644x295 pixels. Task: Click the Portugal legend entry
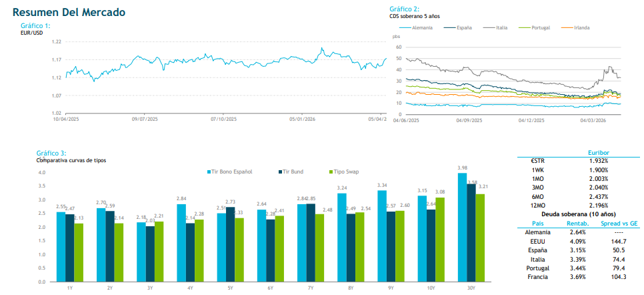(544, 27)
